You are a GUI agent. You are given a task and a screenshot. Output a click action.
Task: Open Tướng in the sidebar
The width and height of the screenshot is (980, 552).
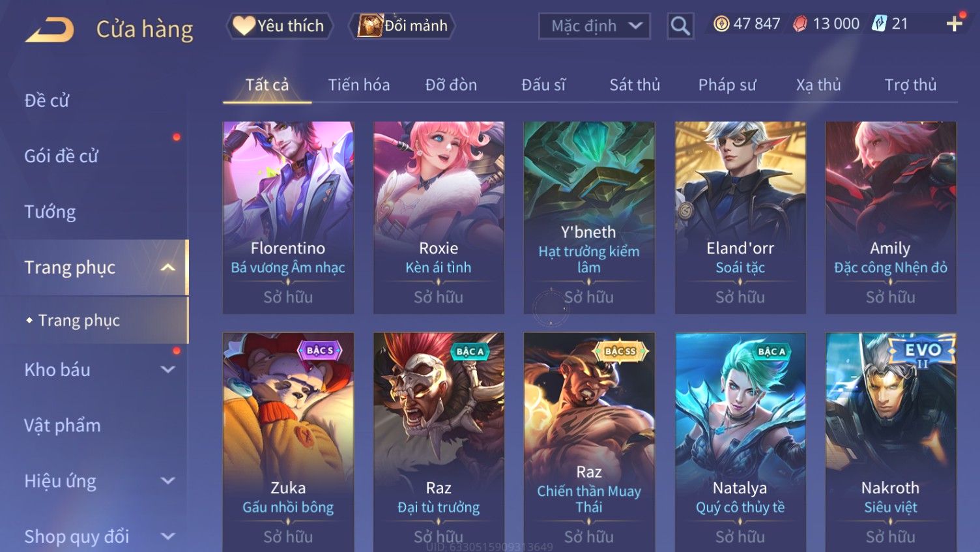click(x=50, y=212)
